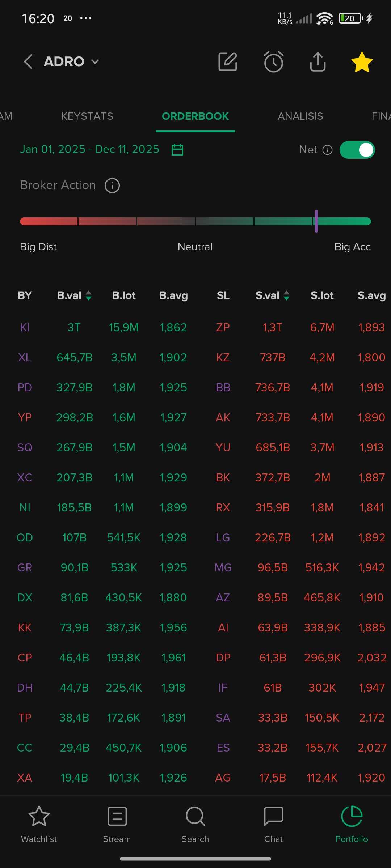Show Net info icon

[328, 150]
